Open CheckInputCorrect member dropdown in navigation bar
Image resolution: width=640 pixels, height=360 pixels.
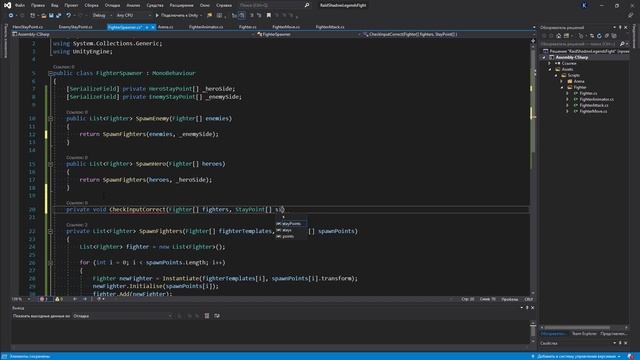coord(448,35)
